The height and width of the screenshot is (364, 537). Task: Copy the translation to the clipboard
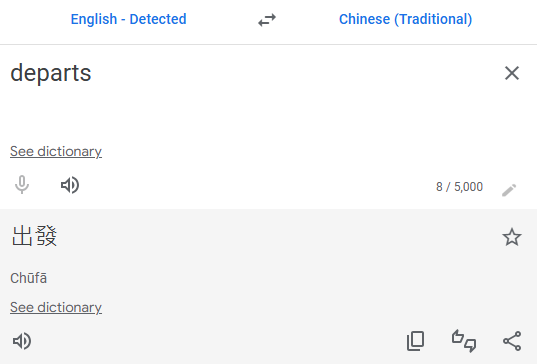pyautogui.click(x=415, y=341)
